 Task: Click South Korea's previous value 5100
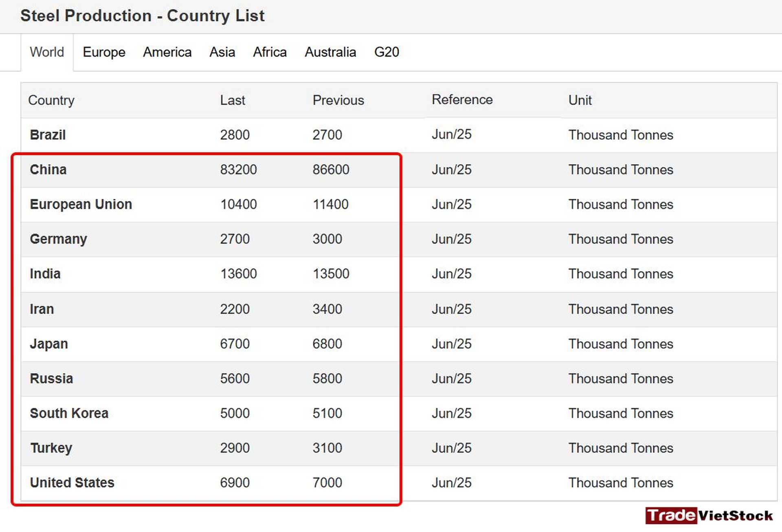tap(327, 413)
